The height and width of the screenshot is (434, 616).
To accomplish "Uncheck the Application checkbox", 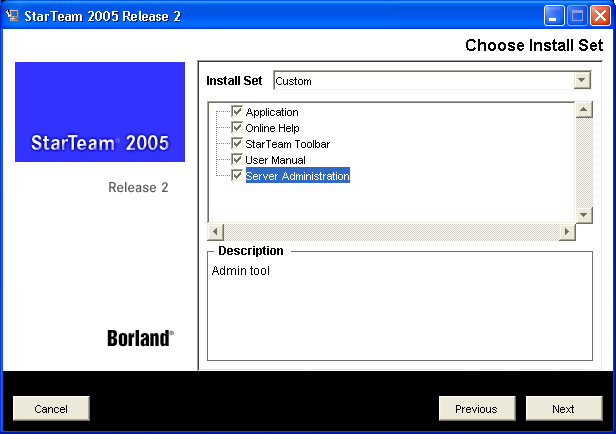I will pyautogui.click(x=237, y=112).
